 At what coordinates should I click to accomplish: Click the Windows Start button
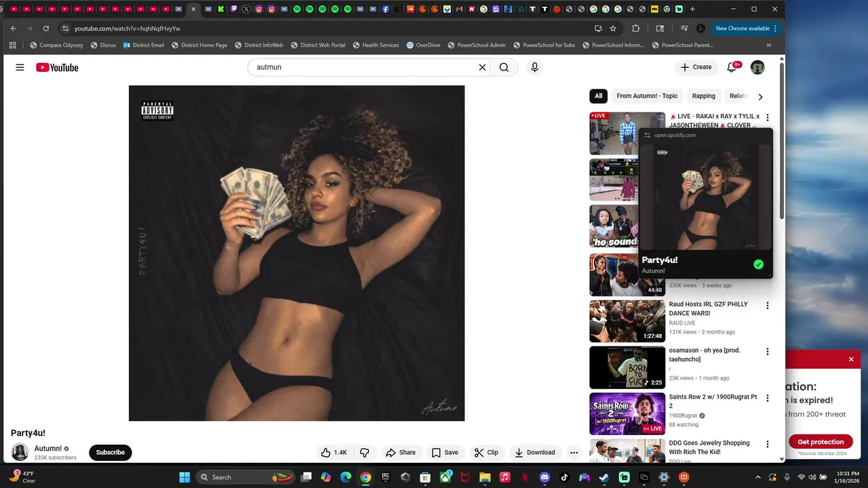184,477
